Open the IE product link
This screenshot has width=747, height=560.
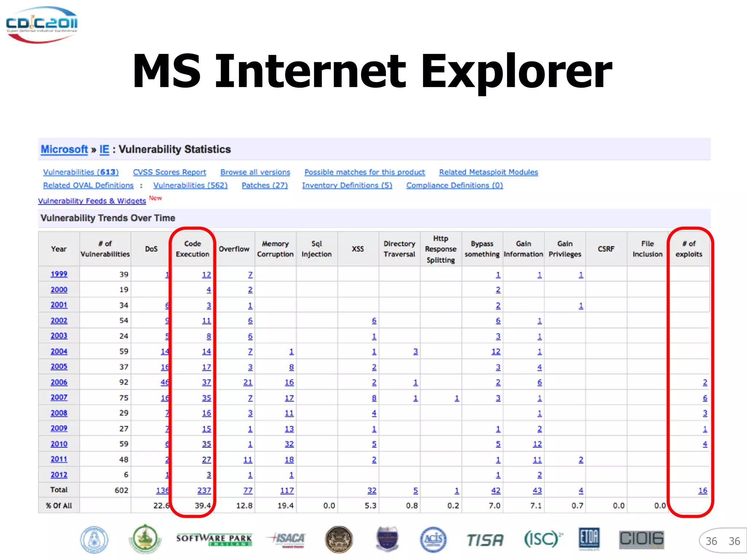104,149
